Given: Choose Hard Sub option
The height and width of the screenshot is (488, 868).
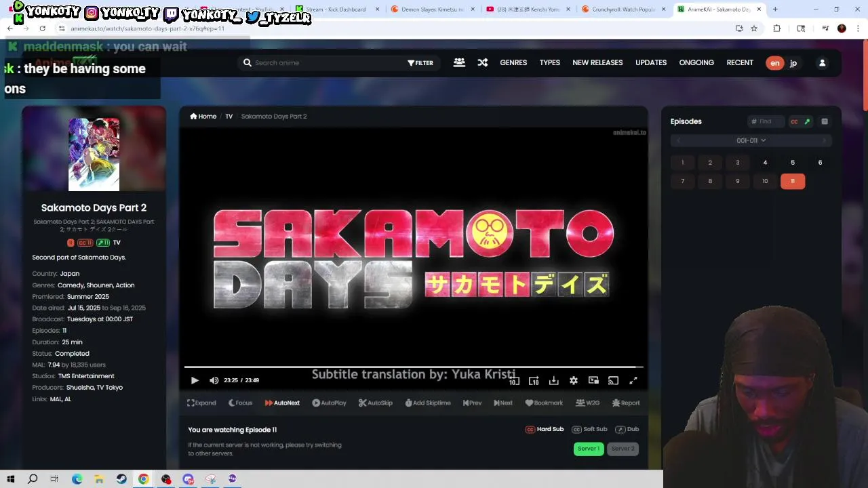Looking at the screenshot, I should [x=545, y=429].
